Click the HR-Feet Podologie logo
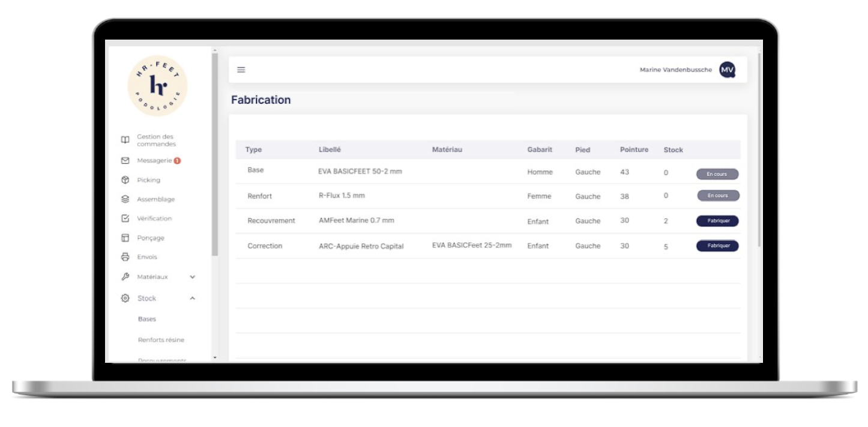 tap(158, 86)
